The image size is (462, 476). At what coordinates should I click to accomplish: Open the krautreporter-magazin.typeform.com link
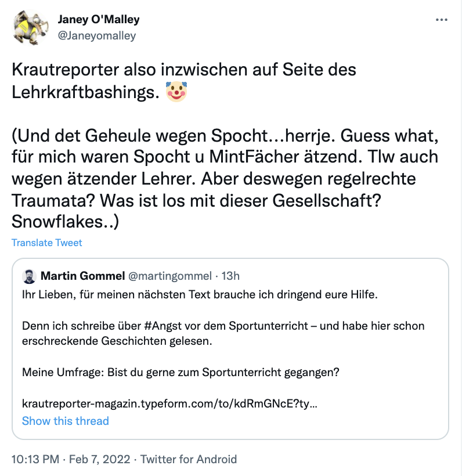[x=169, y=403]
